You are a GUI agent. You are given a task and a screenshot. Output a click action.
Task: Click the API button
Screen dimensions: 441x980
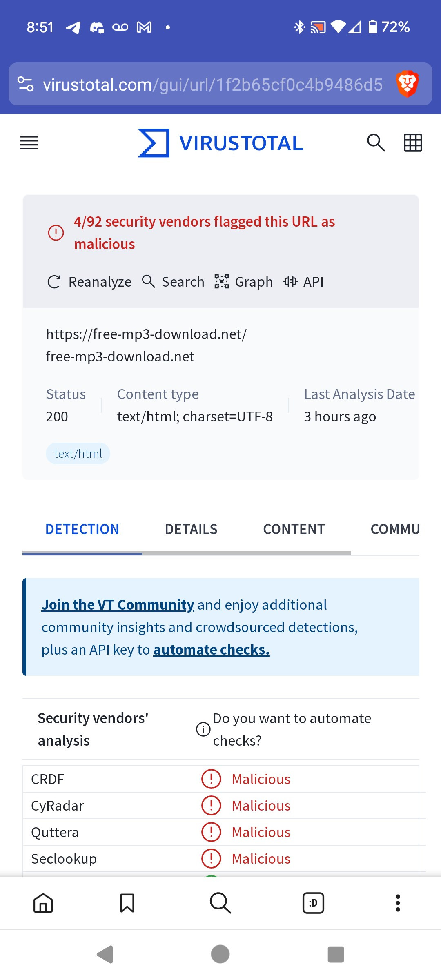tap(303, 282)
